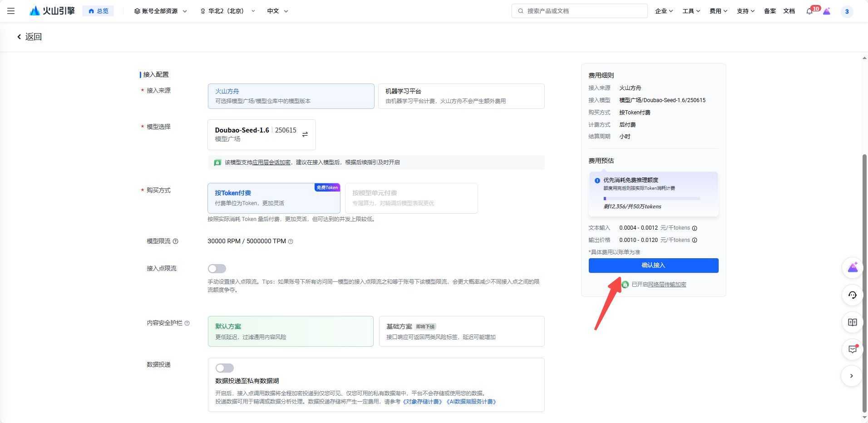Select 火山方舟 as access source
Viewport: 868px width, 423px height.
coord(291,96)
